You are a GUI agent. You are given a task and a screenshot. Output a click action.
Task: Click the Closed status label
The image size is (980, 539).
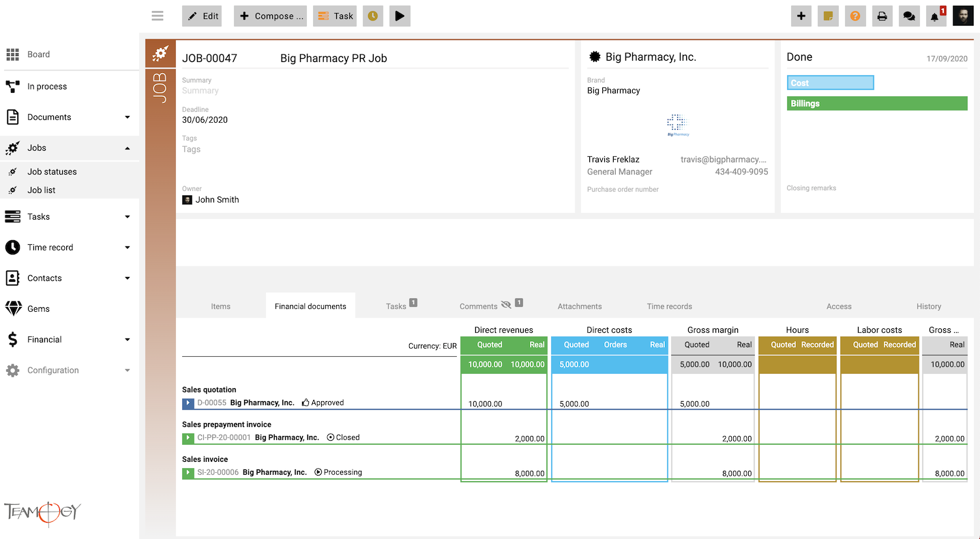(x=343, y=438)
